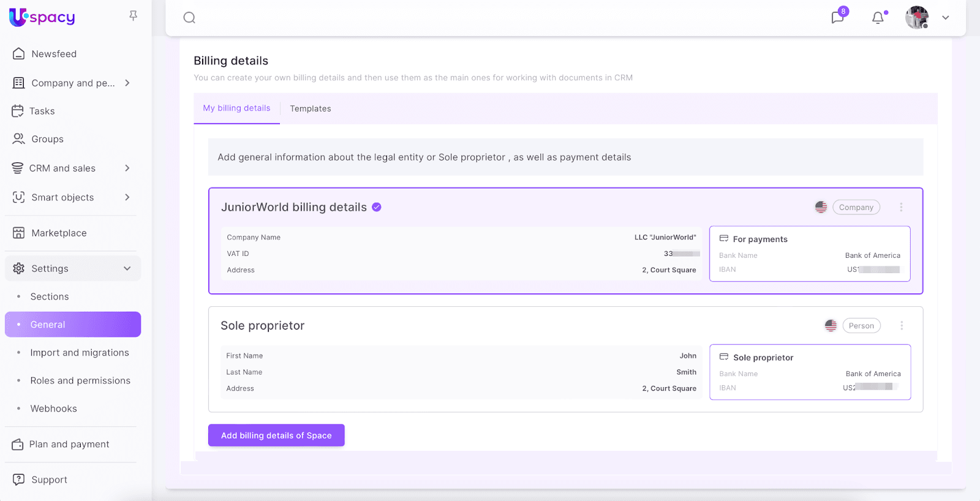980x501 pixels.
Task: Click the search magnifier icon
Action: point(189,18)
